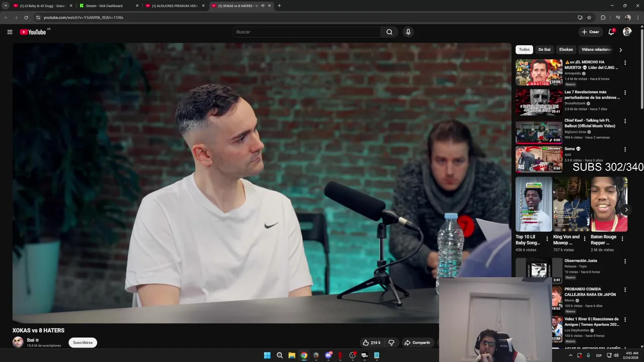Open options for El Mencho video

pyautogui.click(x=625, y=63)
